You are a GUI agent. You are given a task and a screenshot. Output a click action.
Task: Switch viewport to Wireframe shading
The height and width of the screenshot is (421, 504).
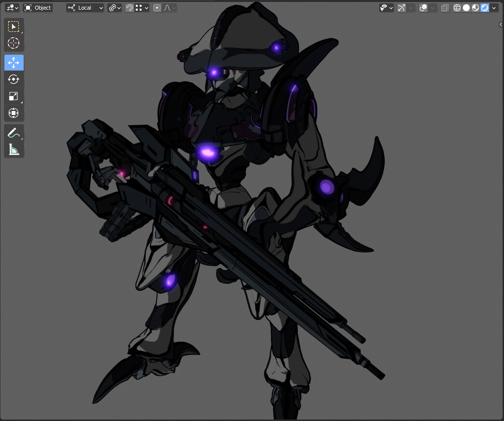pyautogui.click(x=457, y=8)
